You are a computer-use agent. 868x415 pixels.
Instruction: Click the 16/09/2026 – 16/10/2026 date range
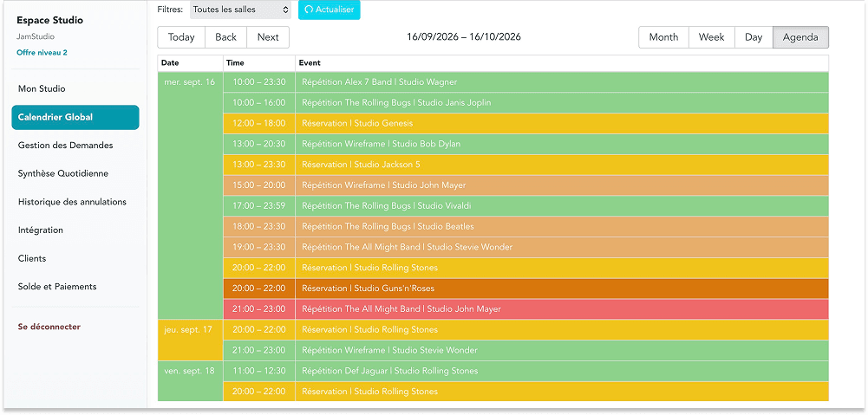coord(463,37)
